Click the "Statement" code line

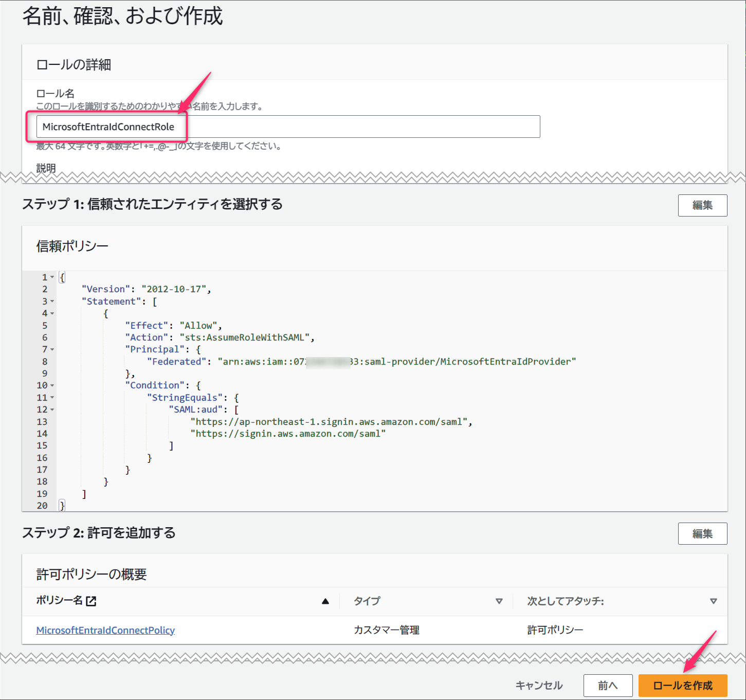[x=119, y=301]
